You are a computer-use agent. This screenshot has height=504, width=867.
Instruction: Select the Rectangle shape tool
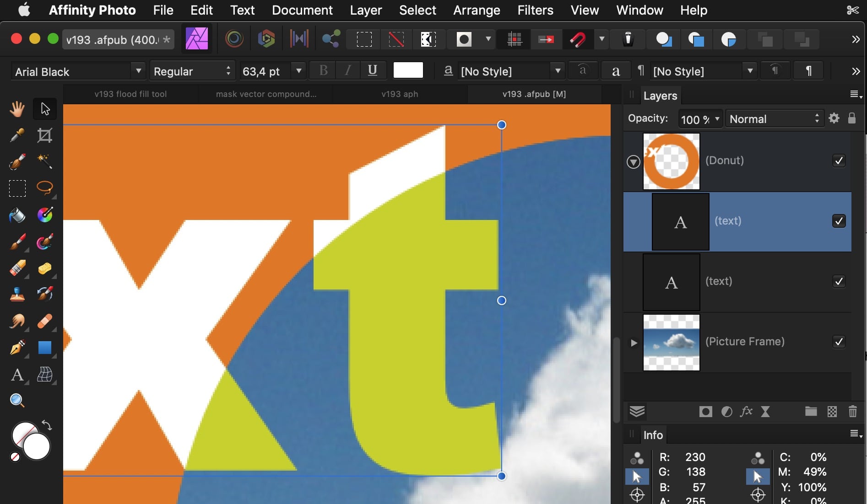tap(45, 348)
